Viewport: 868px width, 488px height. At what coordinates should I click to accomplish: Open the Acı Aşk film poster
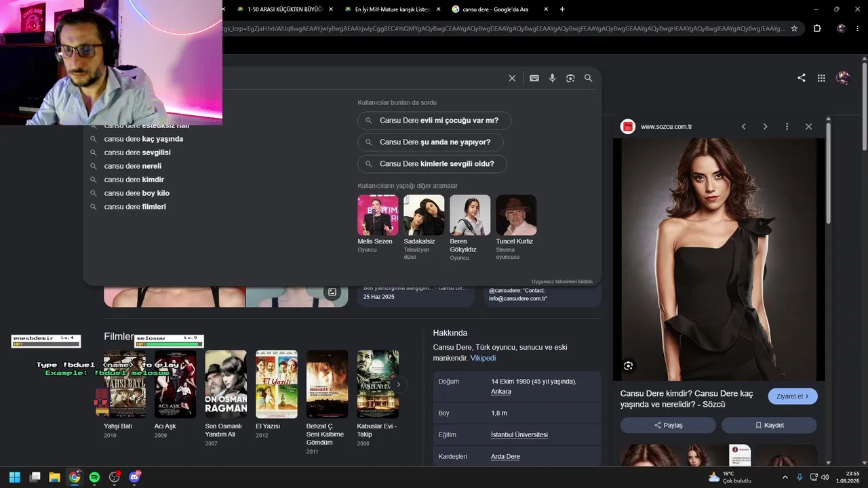click(175, 384)
